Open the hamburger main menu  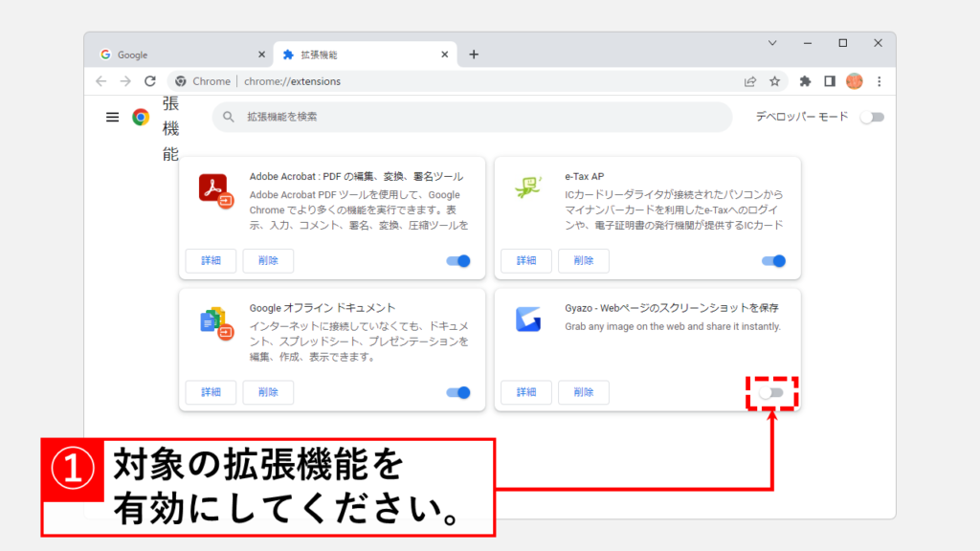112,117
